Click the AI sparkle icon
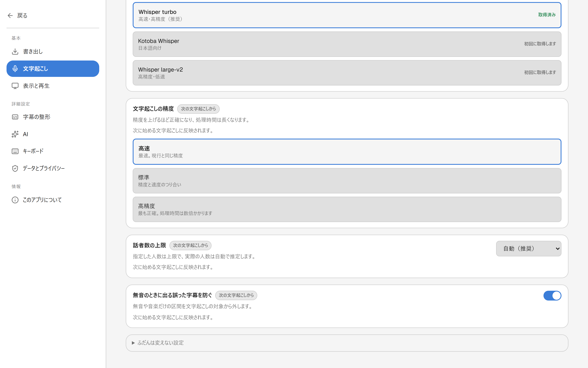 (x=15, y=134)
